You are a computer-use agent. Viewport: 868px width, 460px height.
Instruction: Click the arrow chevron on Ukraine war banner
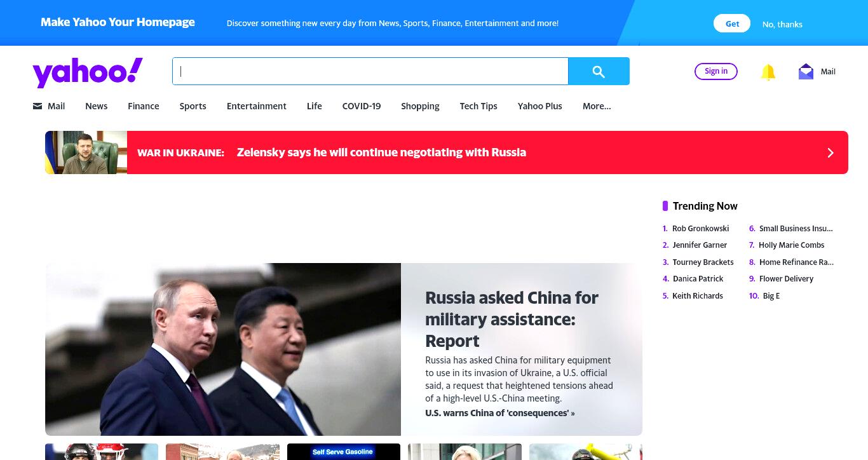(830, 152)
